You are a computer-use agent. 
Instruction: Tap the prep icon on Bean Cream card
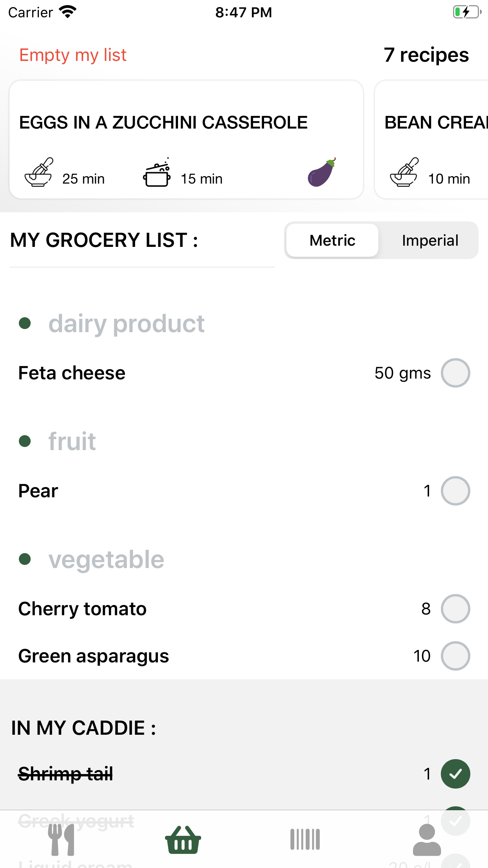click(x=404, y=173)
